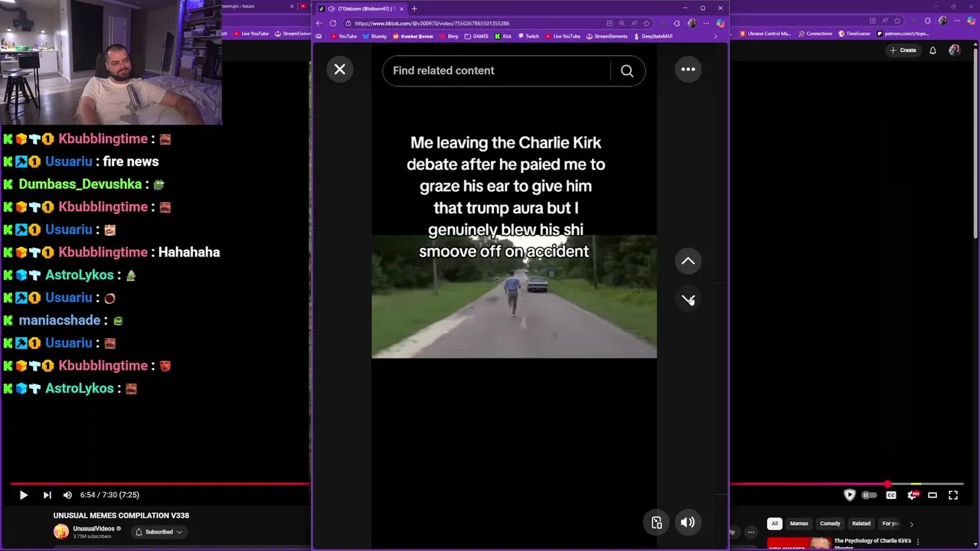Open Copilot icon in the YouTube window

(972, 21)
